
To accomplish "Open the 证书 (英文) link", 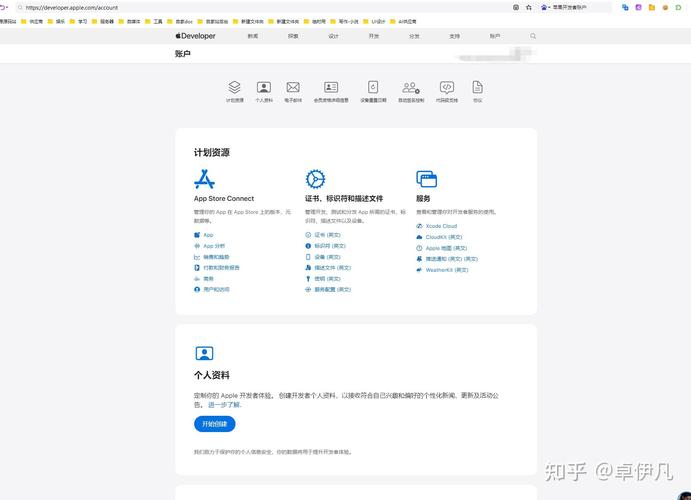I will pyautogui.click(x=327, y=235).
